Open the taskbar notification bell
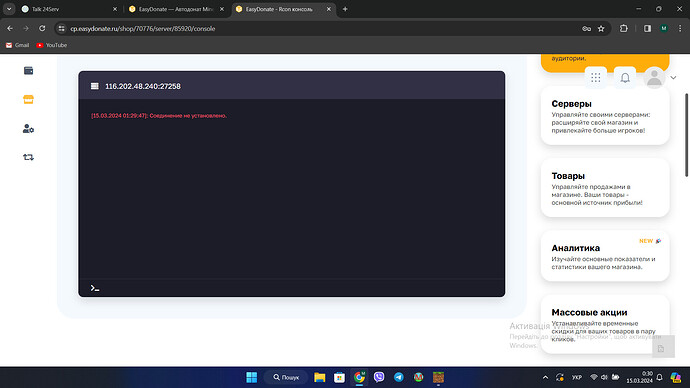 (660, 377)
